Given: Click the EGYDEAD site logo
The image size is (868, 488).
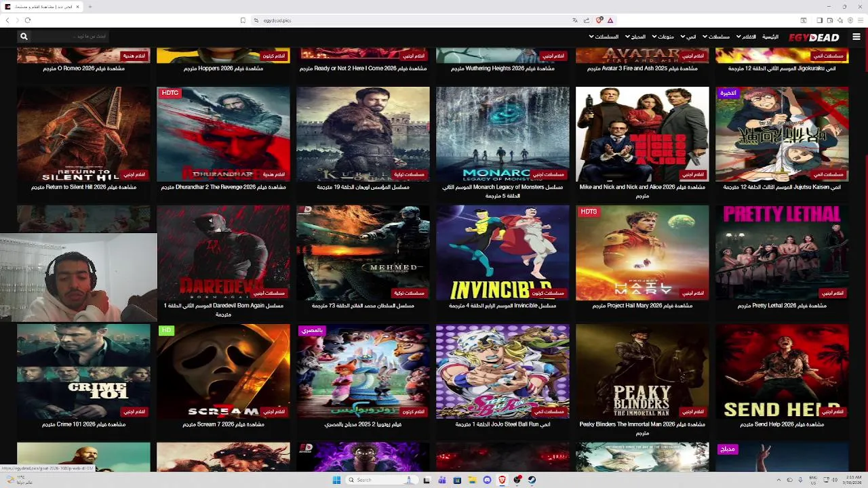Looking at the screenshot, I should [x=814, y=37].
